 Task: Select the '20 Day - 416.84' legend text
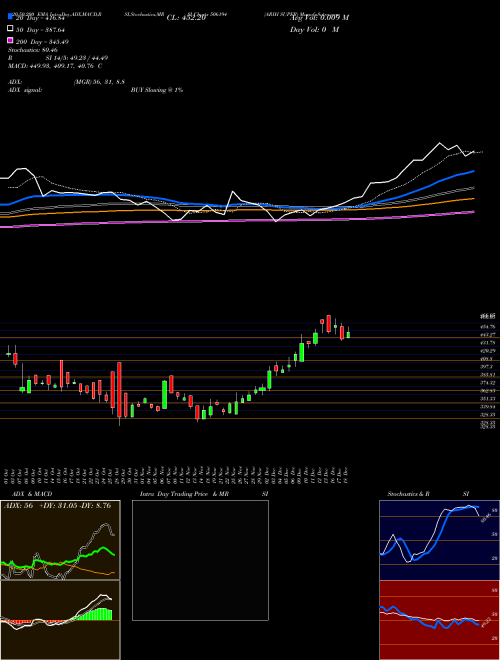pyautogui.click(x=40, y=18)
